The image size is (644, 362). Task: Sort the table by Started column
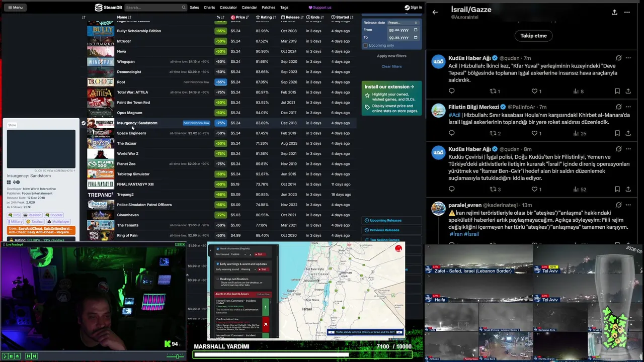point(342,17)
